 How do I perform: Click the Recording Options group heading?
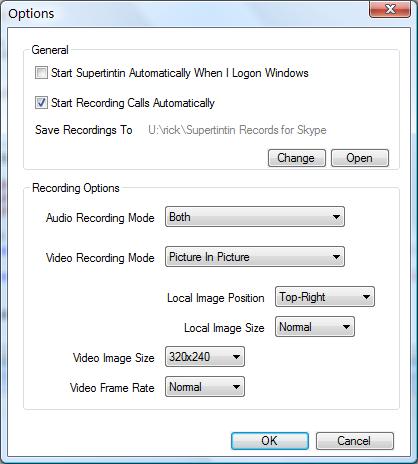coord(76,188)
